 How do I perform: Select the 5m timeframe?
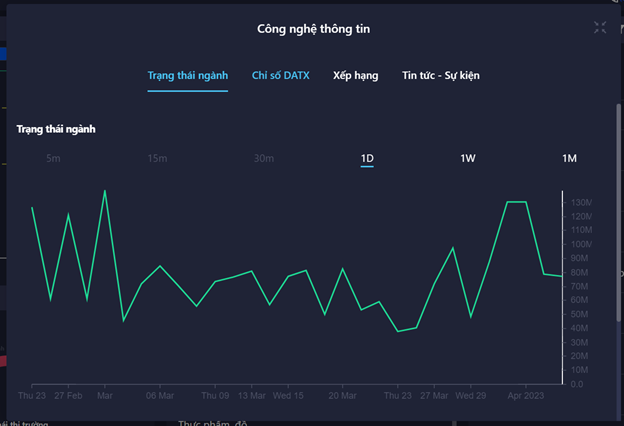[53, 158]
